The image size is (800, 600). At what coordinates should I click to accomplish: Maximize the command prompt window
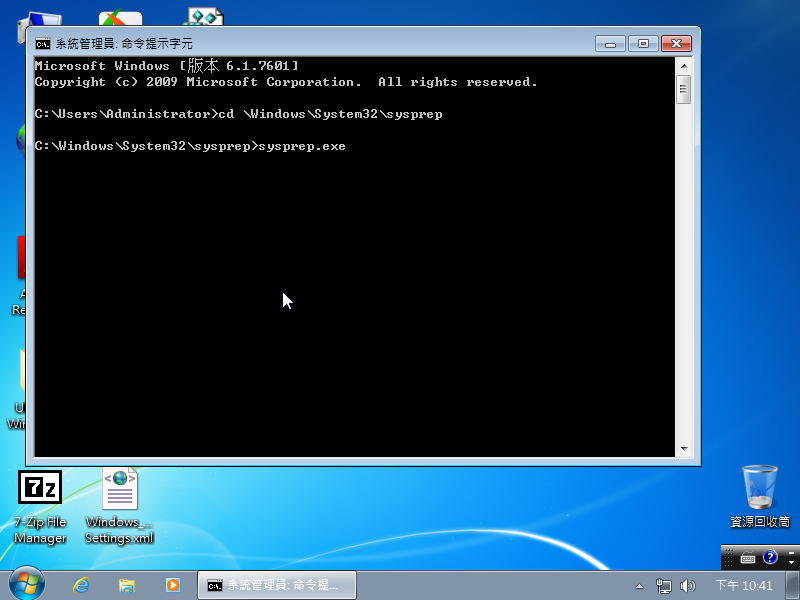coord(643,44)
